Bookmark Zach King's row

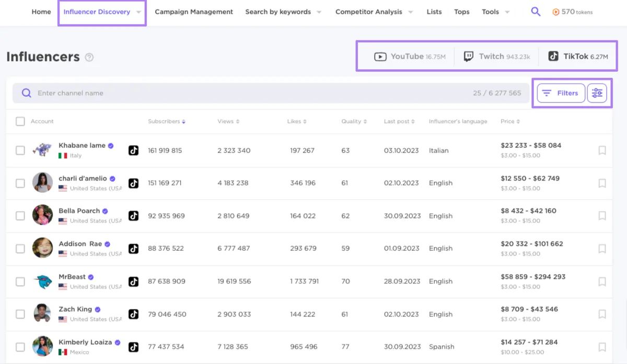(602, 314)
